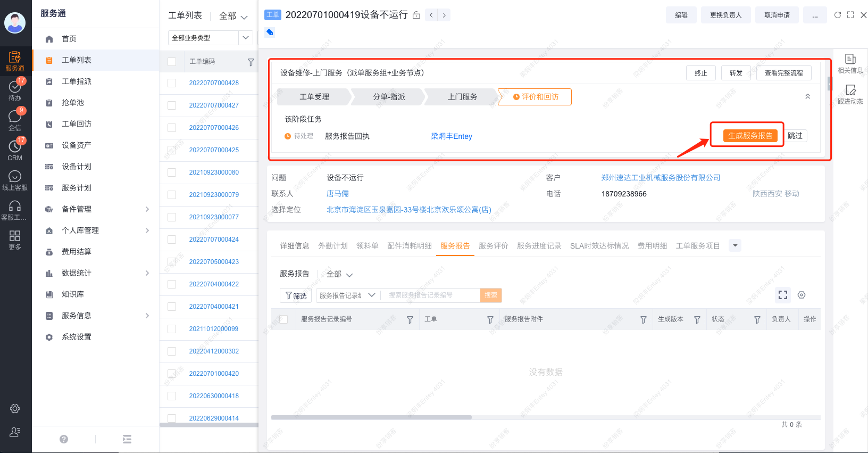Viewport: 868px width, 453px height.
Task: Check row 20220707000424
Action: click(172, 240)
